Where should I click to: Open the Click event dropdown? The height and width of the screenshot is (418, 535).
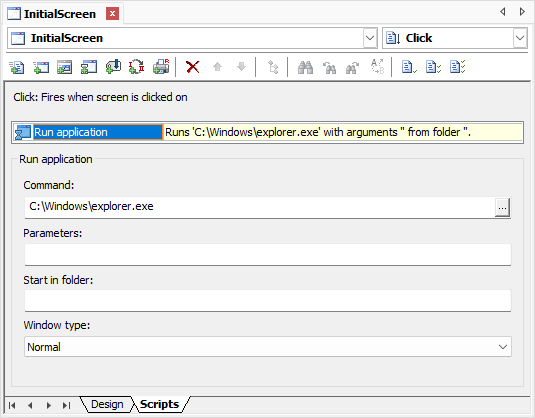[x=520, y=38]
